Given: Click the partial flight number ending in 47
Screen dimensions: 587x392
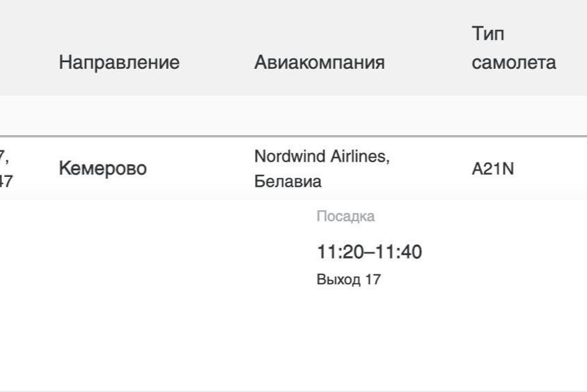Looking at the screenshot, I should click(x=6, y=182).
